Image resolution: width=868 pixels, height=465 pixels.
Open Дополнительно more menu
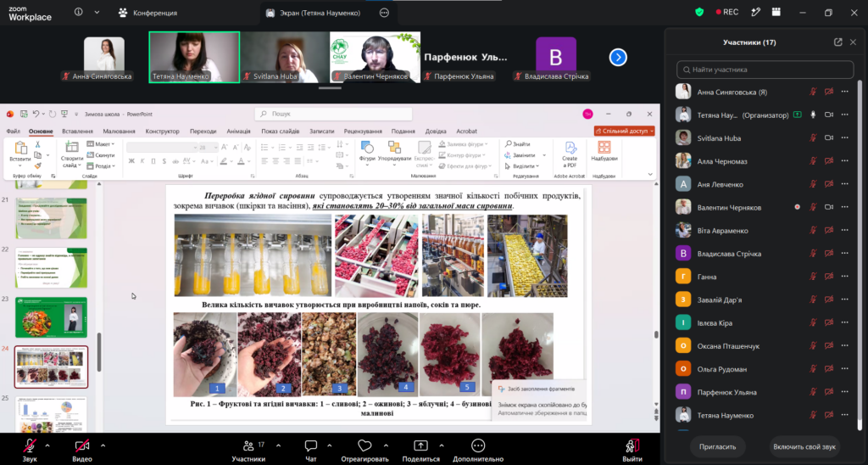(478, 450)
